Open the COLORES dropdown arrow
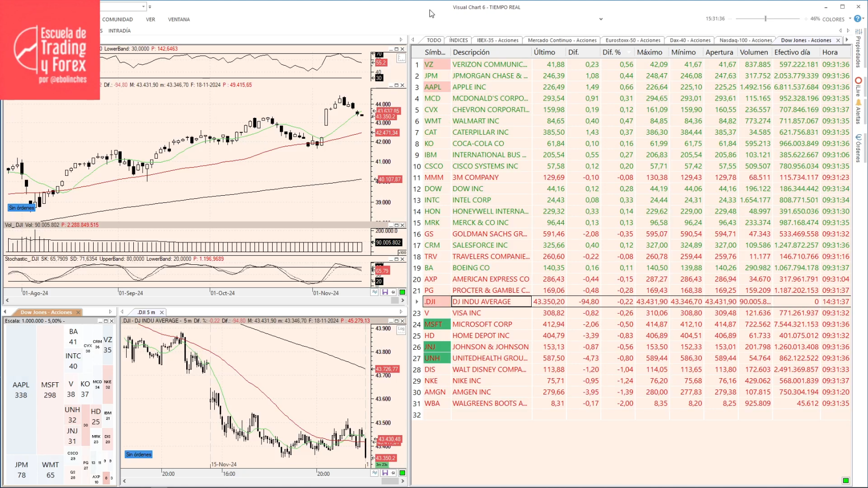Viewport: 868px width, 488px height. pos(850,19)
